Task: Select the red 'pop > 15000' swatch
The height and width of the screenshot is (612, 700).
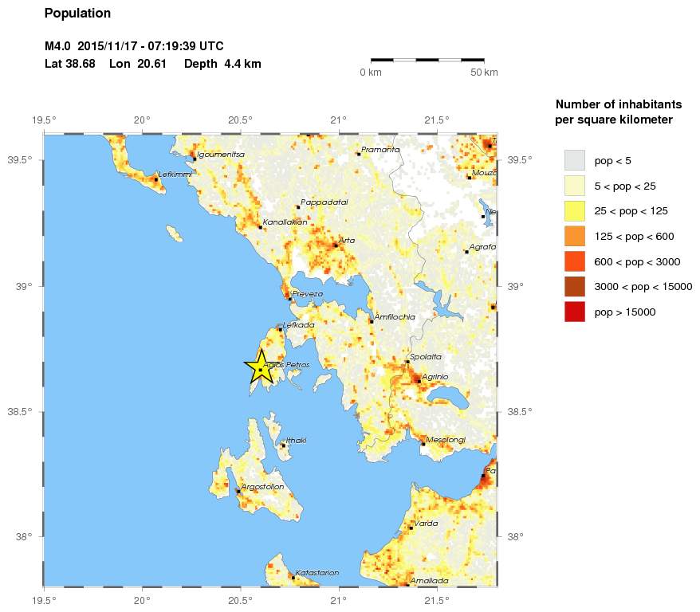Action: click(x=575, y=312)
